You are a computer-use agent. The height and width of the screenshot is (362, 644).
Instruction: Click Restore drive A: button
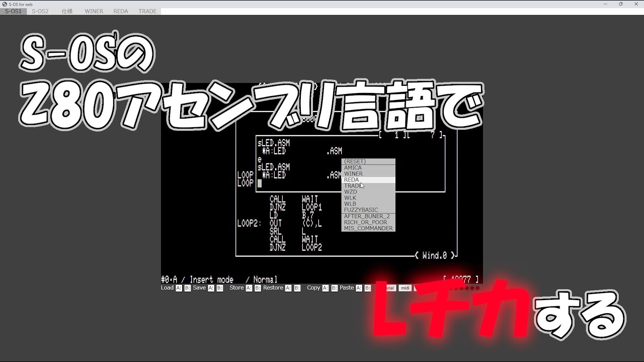click(x=288, y=288)
